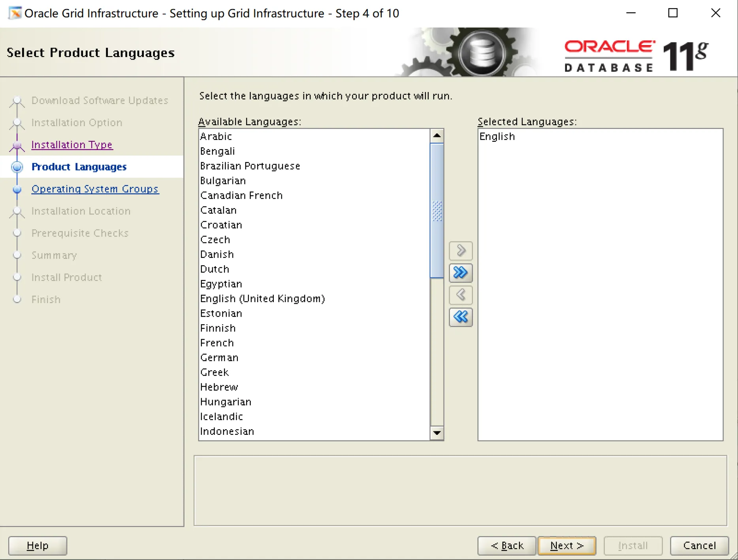
Task: Click the Oracle installer icon in title bar
Action: (x=14, y=13)
